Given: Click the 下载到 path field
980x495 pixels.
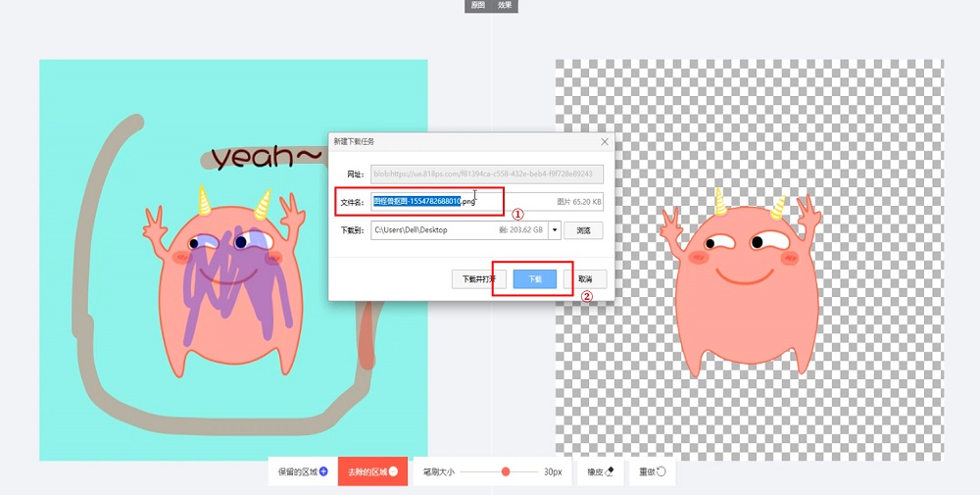Looking at the screenshot, I should (x=460, y=230).
